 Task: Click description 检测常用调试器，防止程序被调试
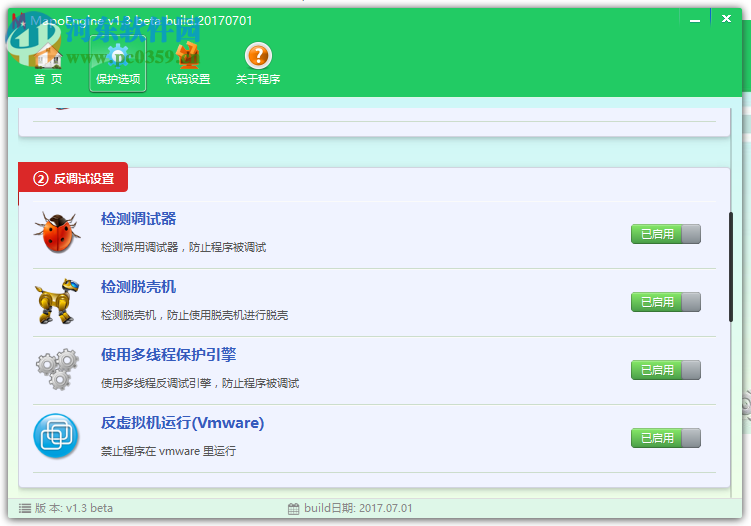[183, 247]
